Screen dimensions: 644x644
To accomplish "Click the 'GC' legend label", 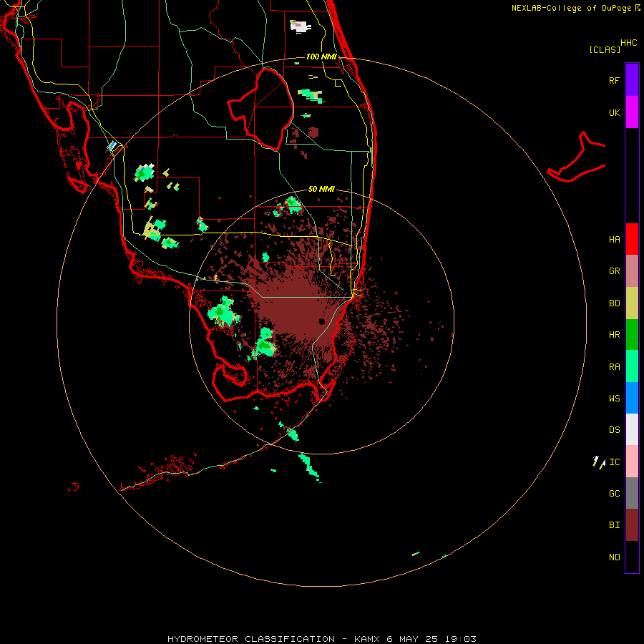I will 614,494.
